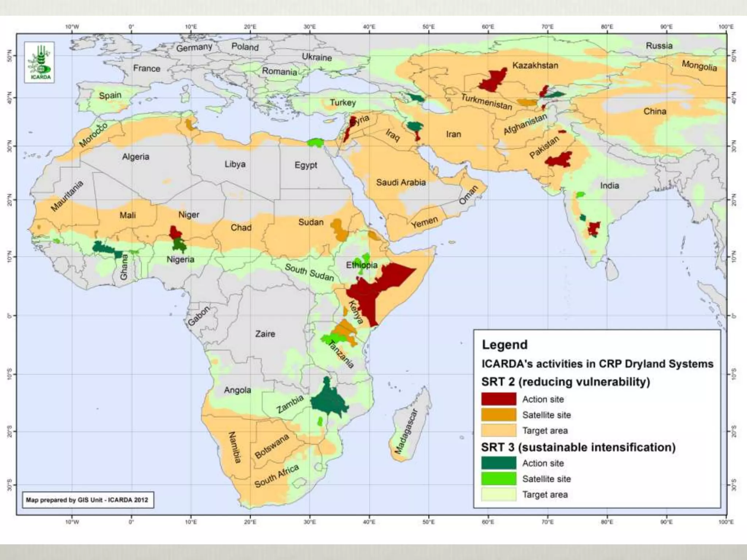Viewport: 747px width, 560px height.
Task: Click the Saudi Arabia label on map
Action: click(401, 182)
